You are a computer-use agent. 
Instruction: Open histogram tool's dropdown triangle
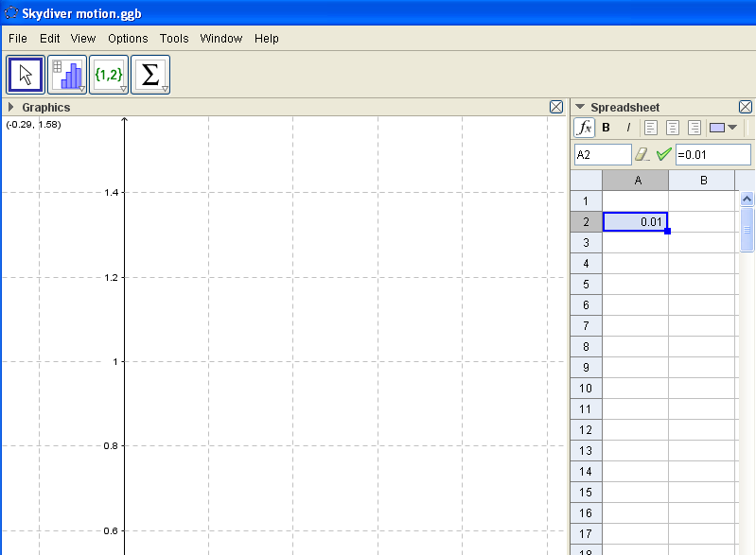pyautogui.click(x=82, y=89)
